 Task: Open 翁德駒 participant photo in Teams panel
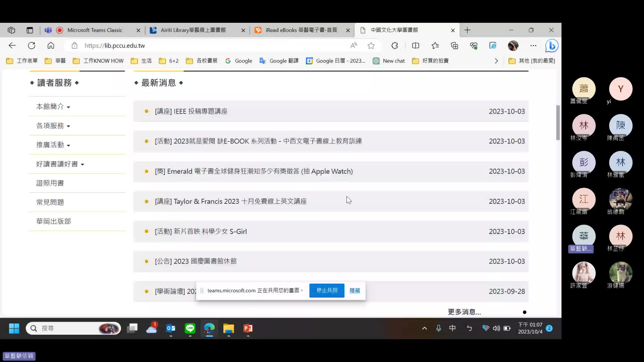click(x=621, y=199)
